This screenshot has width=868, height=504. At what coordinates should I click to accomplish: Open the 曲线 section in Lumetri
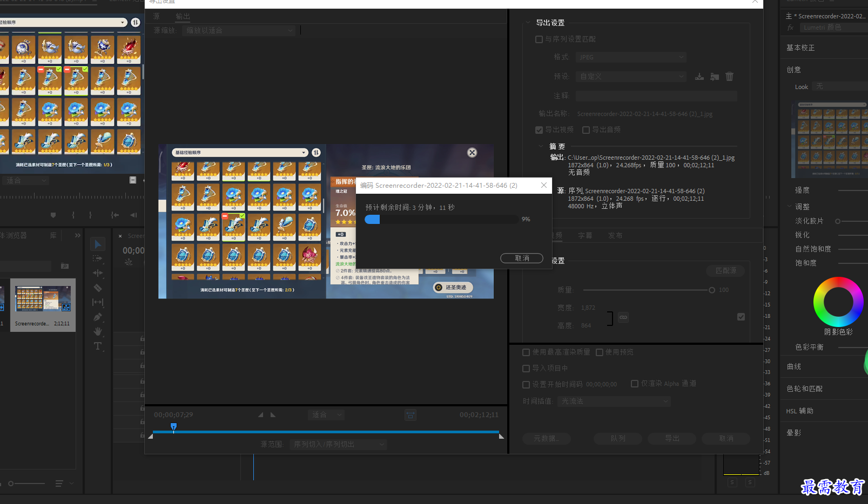point(794,367)
